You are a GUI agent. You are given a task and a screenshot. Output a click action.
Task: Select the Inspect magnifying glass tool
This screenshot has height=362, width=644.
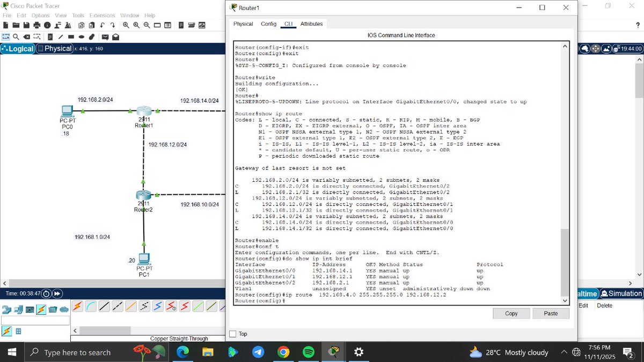[x=16, y=36]
